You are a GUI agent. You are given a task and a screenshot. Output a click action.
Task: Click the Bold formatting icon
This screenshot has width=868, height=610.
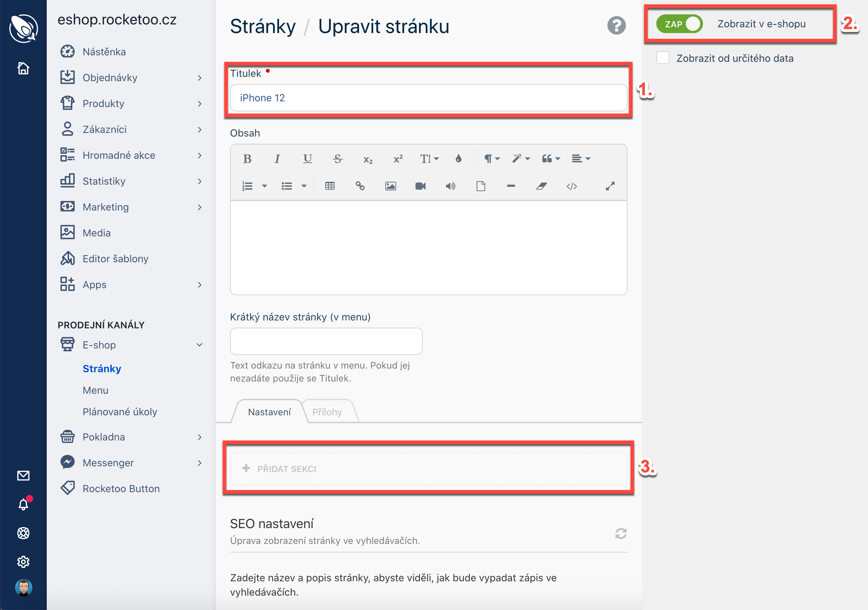(247, 159)
